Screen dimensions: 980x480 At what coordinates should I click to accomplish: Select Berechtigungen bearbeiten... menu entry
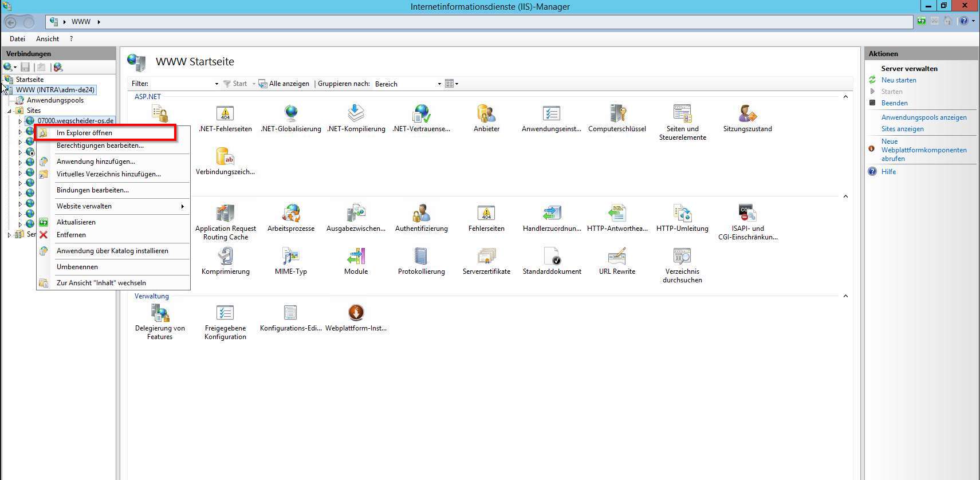(x=113, y=145)
